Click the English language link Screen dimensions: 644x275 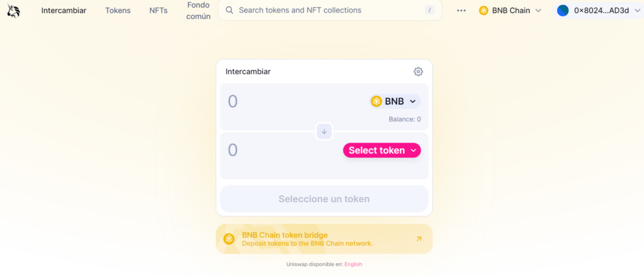(x=353, y=264)
